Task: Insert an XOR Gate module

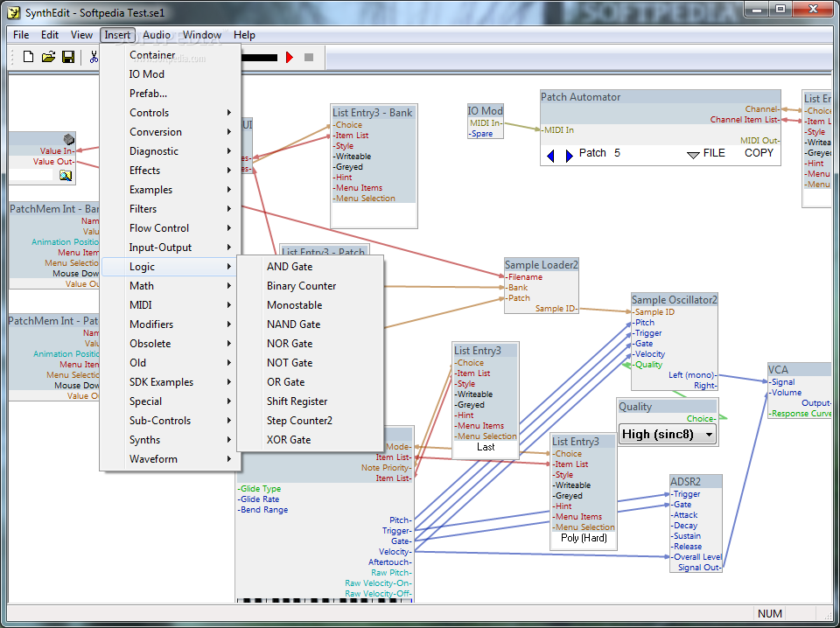Action: [x=310, y=440]
